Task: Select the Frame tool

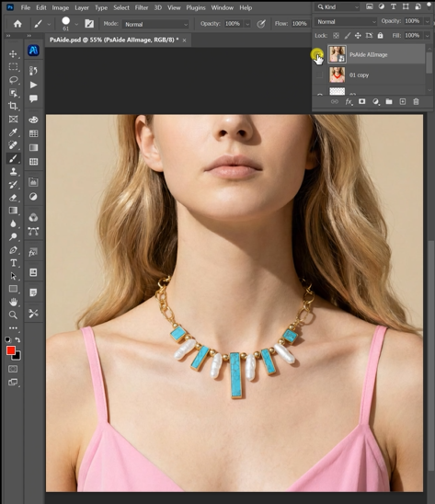Action: pyautogui.click(x=13, y=120)
